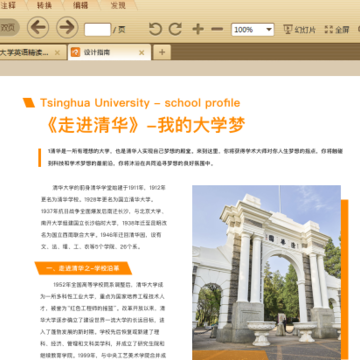
Task: Close the 大学英语精读 document tab
Action: coord(57,53)
